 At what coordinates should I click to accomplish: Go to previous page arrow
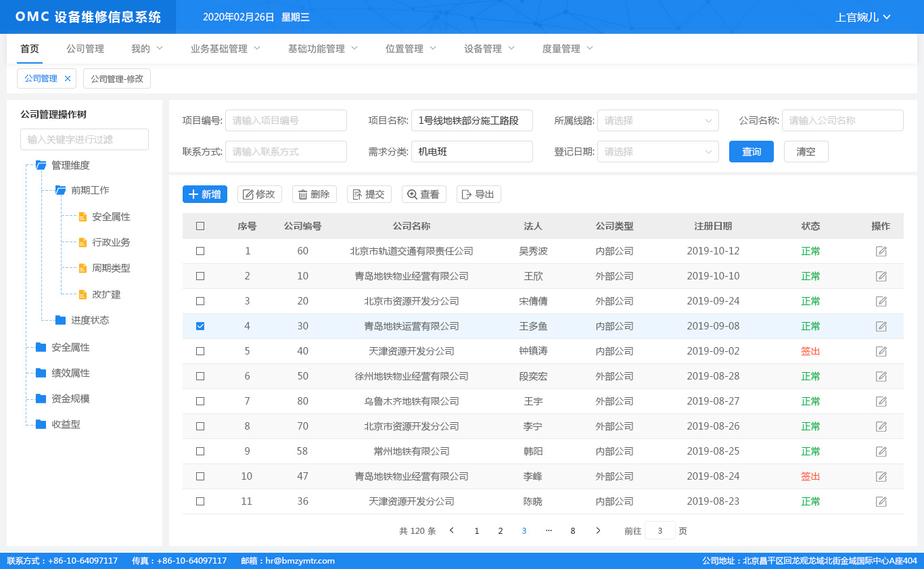[x=452, y=530]
